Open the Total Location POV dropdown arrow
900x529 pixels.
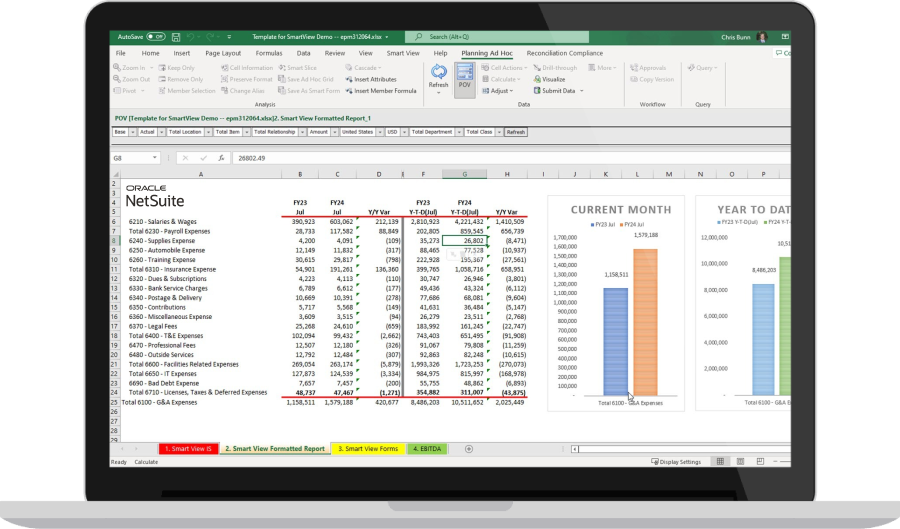[x=208, y=132]
